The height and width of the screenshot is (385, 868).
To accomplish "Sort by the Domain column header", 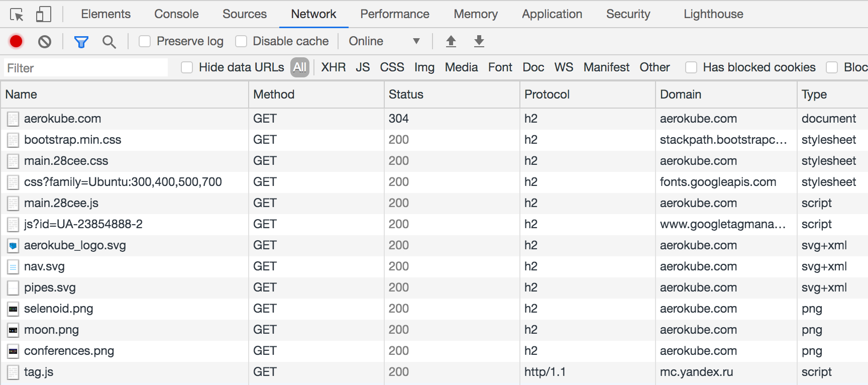I will tap(726, 94).
